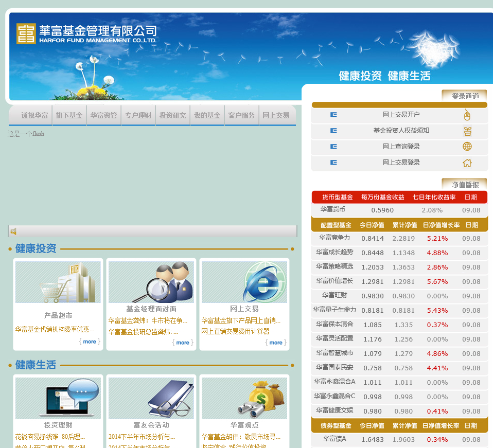Click more under 基金经理面对面
493x448 pixels.
[183, 343]
